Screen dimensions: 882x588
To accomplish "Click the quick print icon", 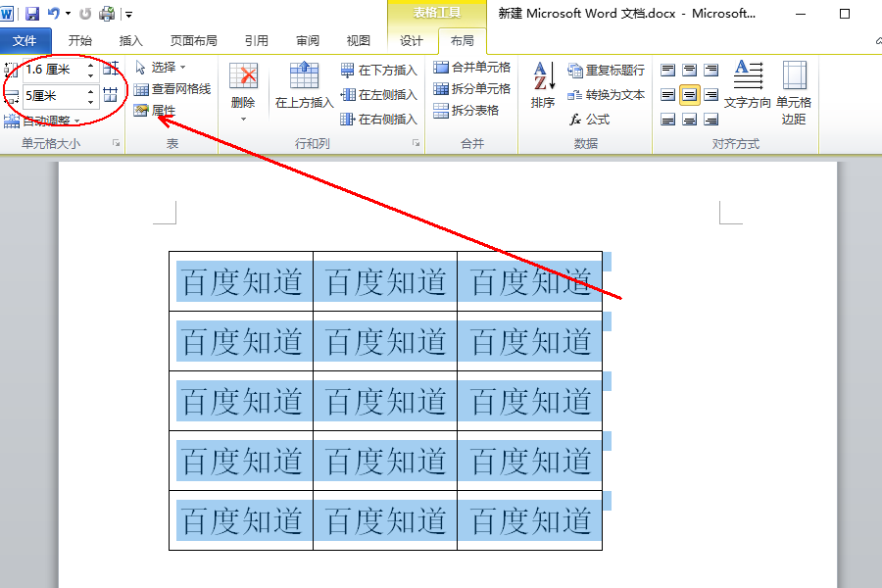I will (107, 13).
